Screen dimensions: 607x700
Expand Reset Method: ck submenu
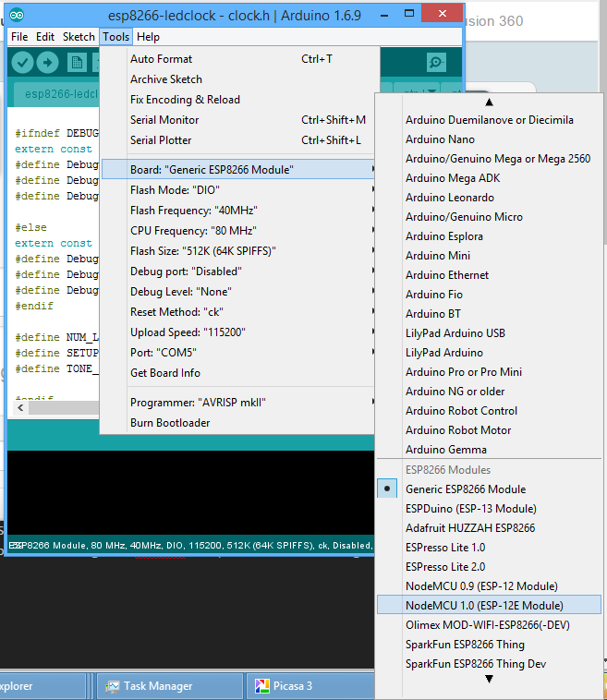238,312
